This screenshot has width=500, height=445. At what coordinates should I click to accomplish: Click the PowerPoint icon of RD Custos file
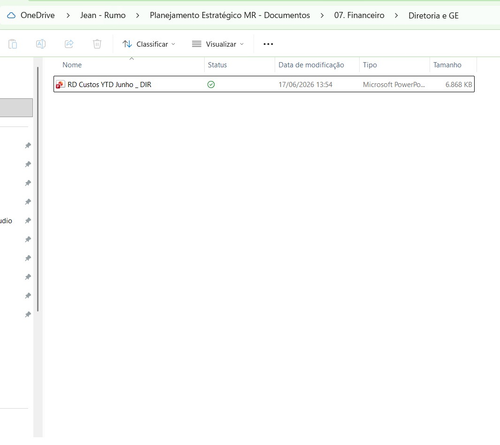60,85
